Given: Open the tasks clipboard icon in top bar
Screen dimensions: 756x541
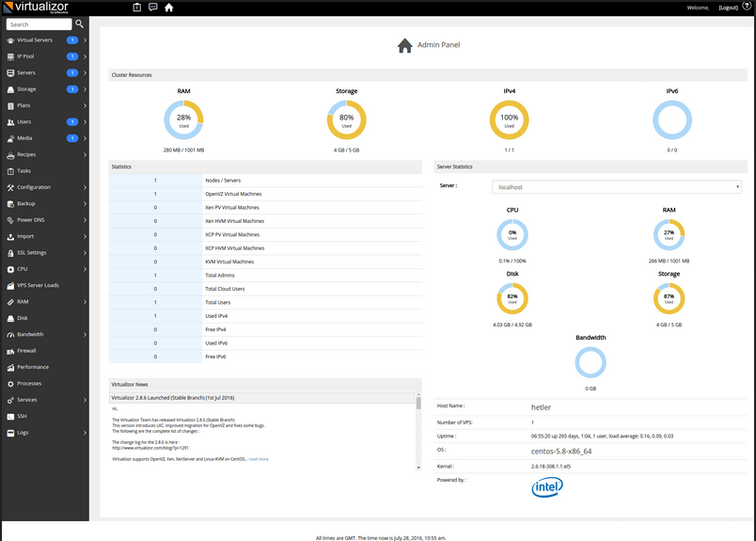Looking at the screenshot, I should point(136,8).
